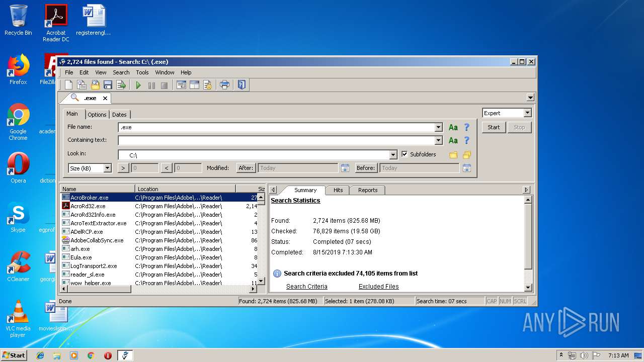The image size is (644, 362).
Task: Click the Start search button
Action: [494, 127]
